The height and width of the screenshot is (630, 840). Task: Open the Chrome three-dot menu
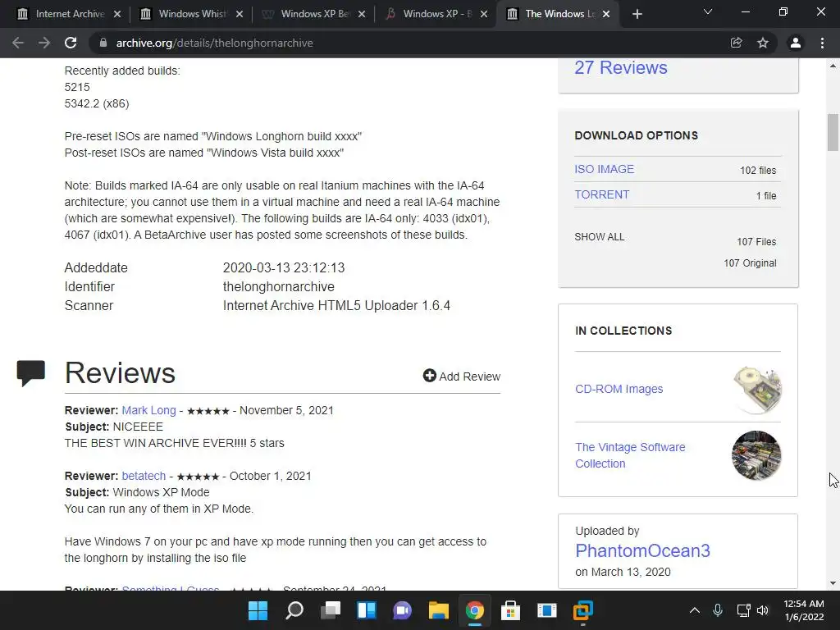(x=822, y=43)
